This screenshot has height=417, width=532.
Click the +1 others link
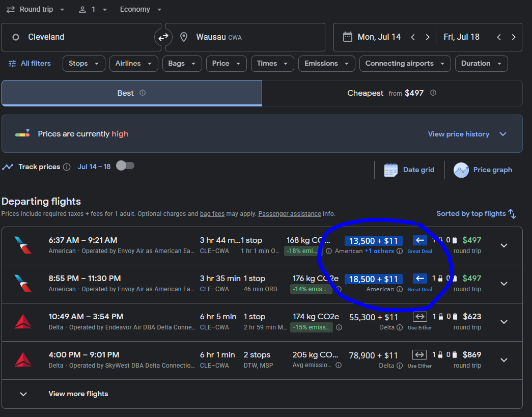[379, 251]
